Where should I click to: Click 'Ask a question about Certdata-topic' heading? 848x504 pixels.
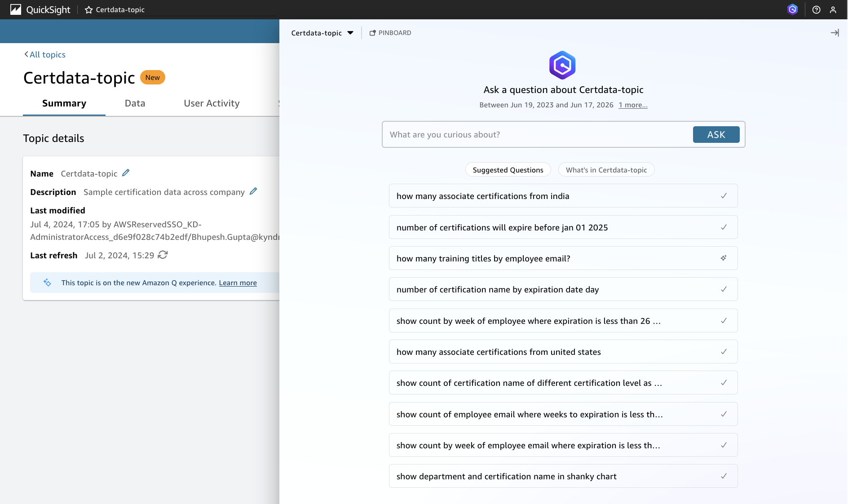pyautogui.click(x=563, y=90)
